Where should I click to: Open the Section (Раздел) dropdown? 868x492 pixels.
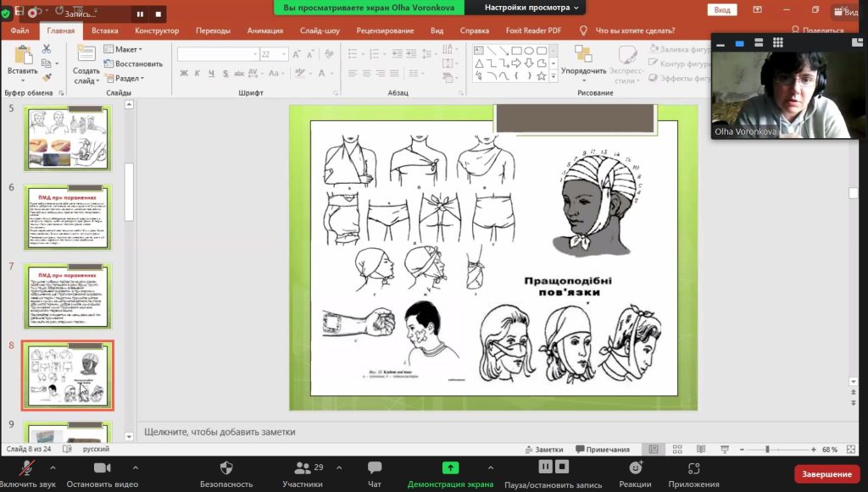coord(124,79)
